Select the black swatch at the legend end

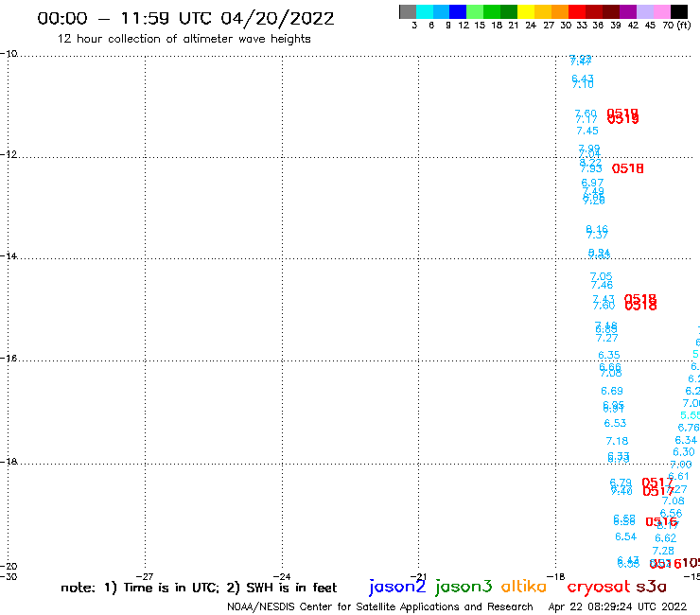[679, 11]
